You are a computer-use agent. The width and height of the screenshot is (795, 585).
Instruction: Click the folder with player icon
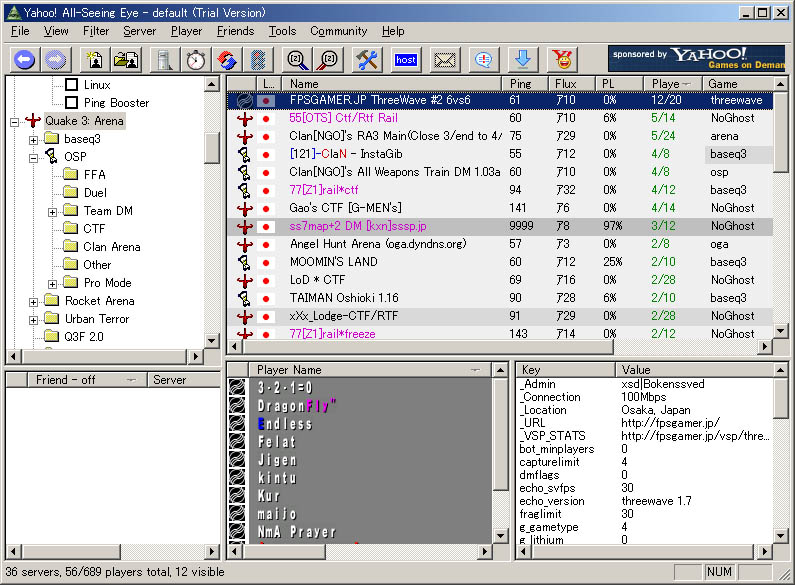pyautogui.click(x=126, y=60)
